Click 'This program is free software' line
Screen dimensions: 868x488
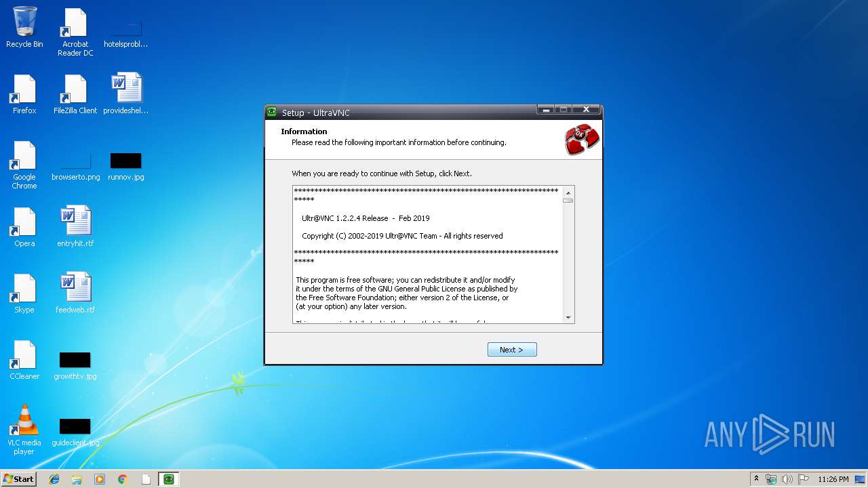click(406, 280)
